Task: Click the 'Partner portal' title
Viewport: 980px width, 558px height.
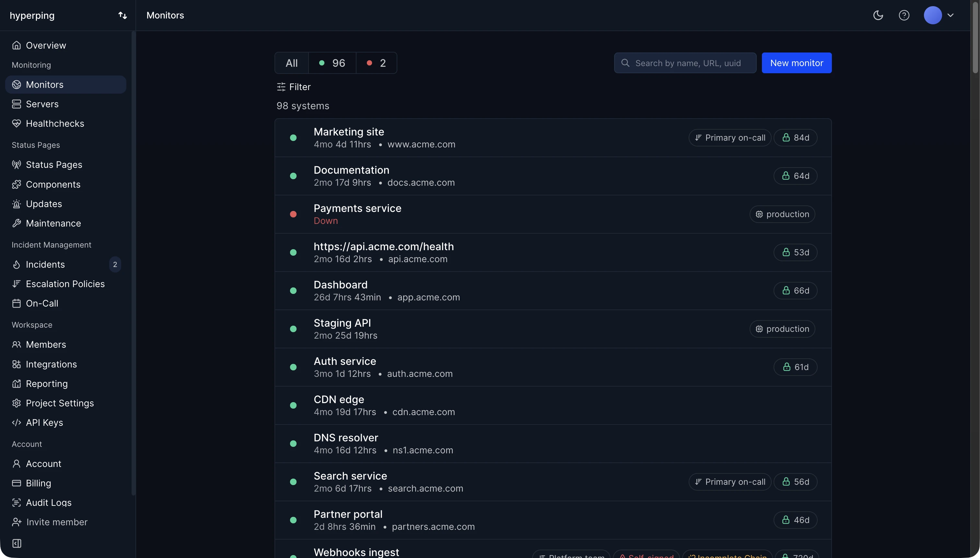Action: click(348, 514)
